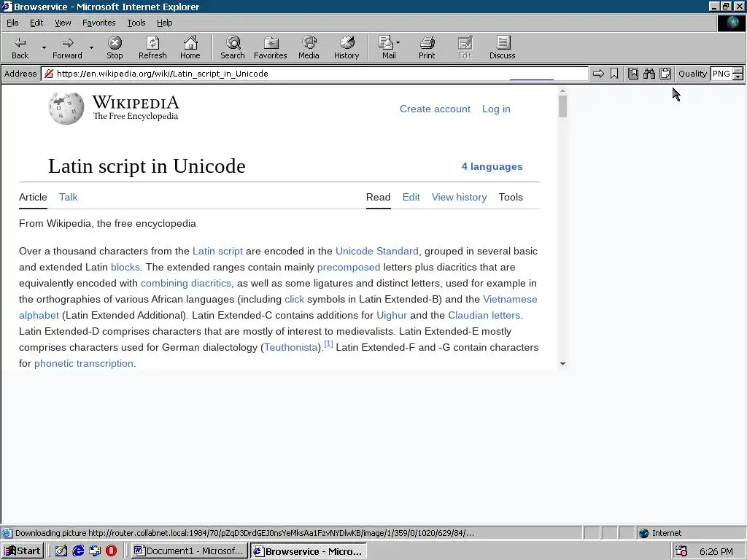The image size is (747, 560).
Task: Click the footnote [1] reference
Action: coord(328,344)
